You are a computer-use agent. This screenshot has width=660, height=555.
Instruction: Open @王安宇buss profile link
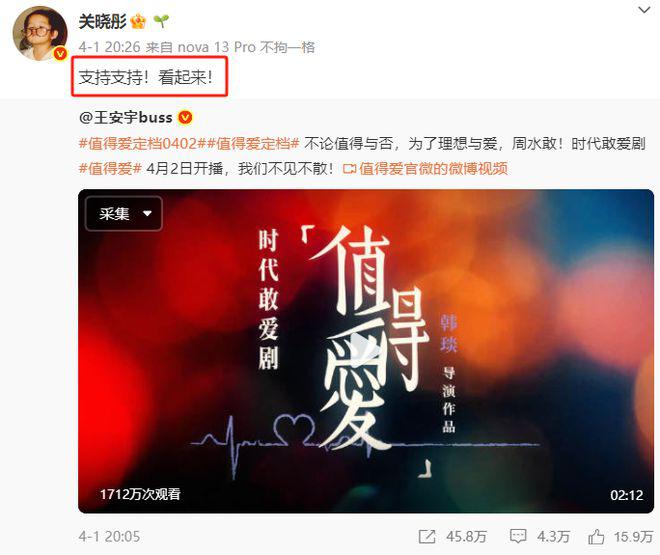125,117
